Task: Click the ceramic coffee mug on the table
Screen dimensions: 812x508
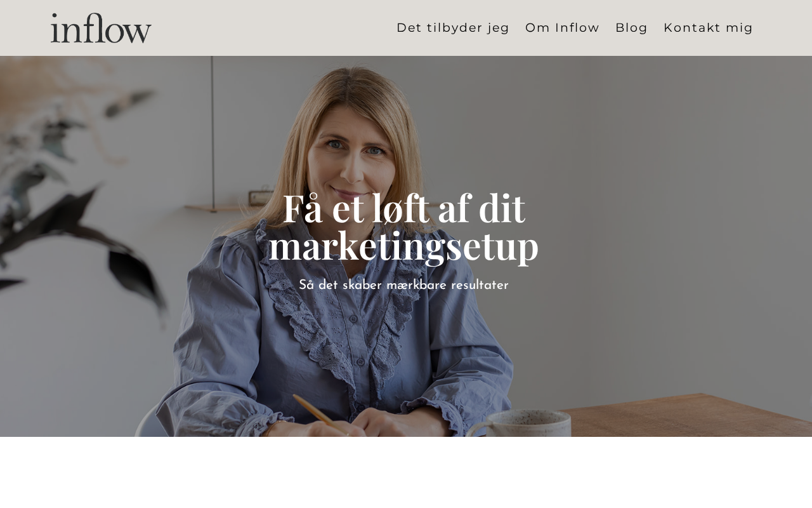Action: pos(520,424)
